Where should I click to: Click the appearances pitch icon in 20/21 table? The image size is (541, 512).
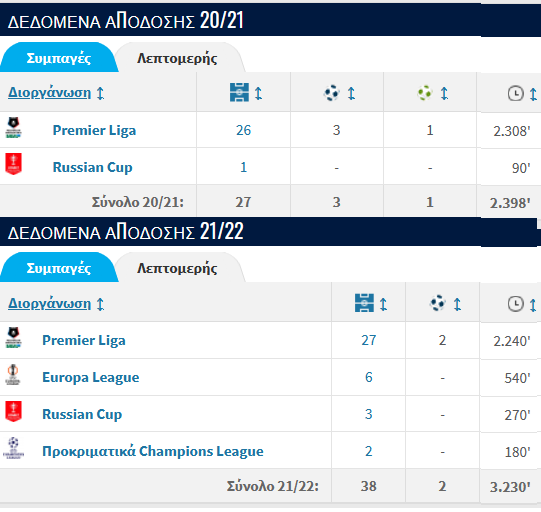tap(239, 92)
